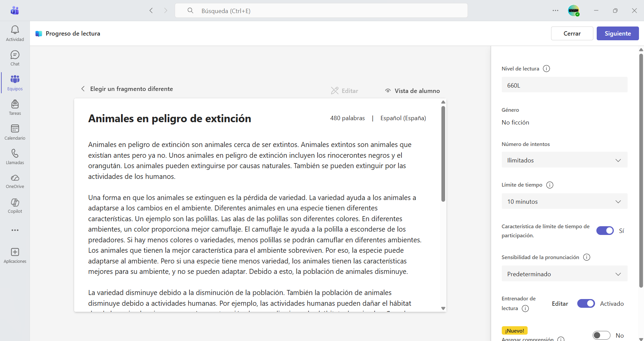Click the settings panel scrollbar thumb
Screen dimensions: 644x341
tap(641, 170)
